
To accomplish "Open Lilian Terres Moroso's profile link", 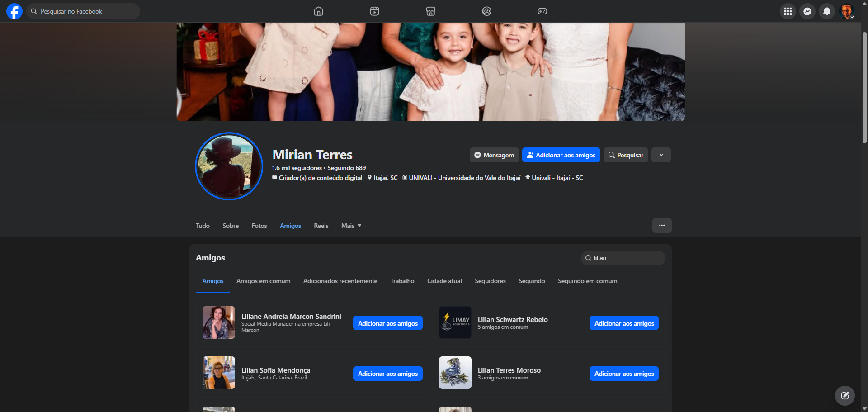I will (509, 370).
